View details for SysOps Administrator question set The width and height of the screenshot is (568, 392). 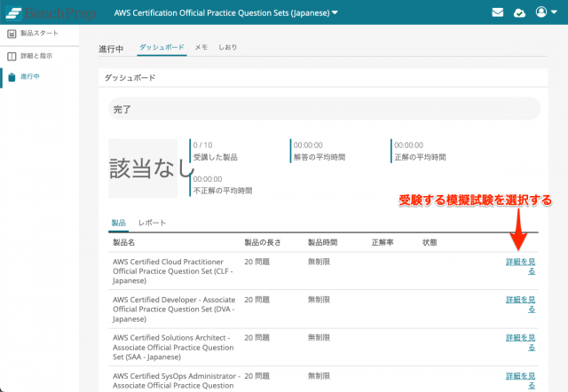pyautogui.click(x=521, y=380)
